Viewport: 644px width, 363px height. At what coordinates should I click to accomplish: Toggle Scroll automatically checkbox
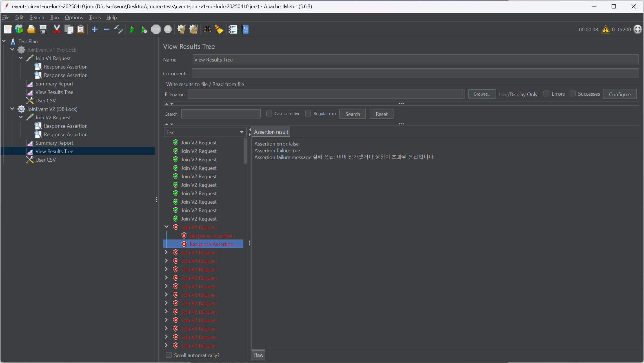[x=169, y=355]
